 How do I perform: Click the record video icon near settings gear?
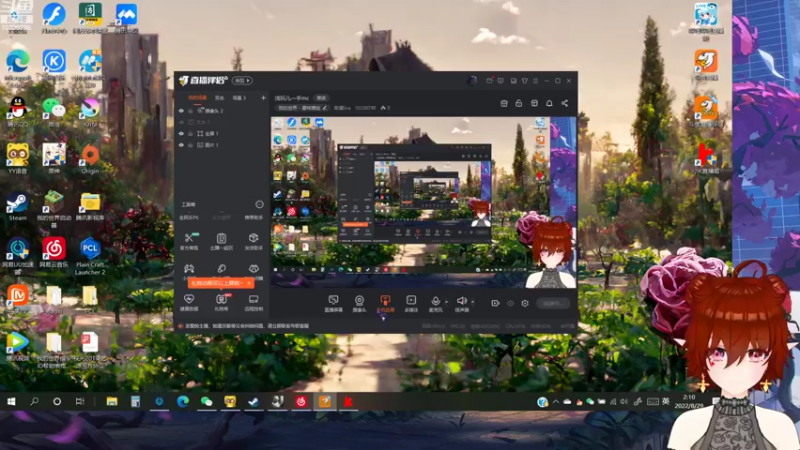pos(495,303)
